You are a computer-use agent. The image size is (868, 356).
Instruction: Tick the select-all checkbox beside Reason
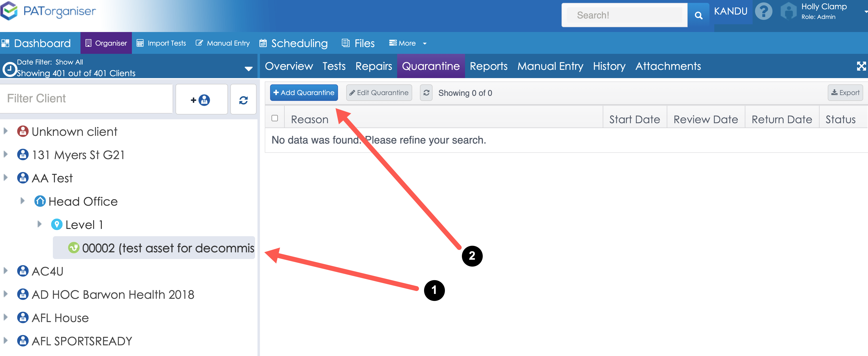click(275, 118)
